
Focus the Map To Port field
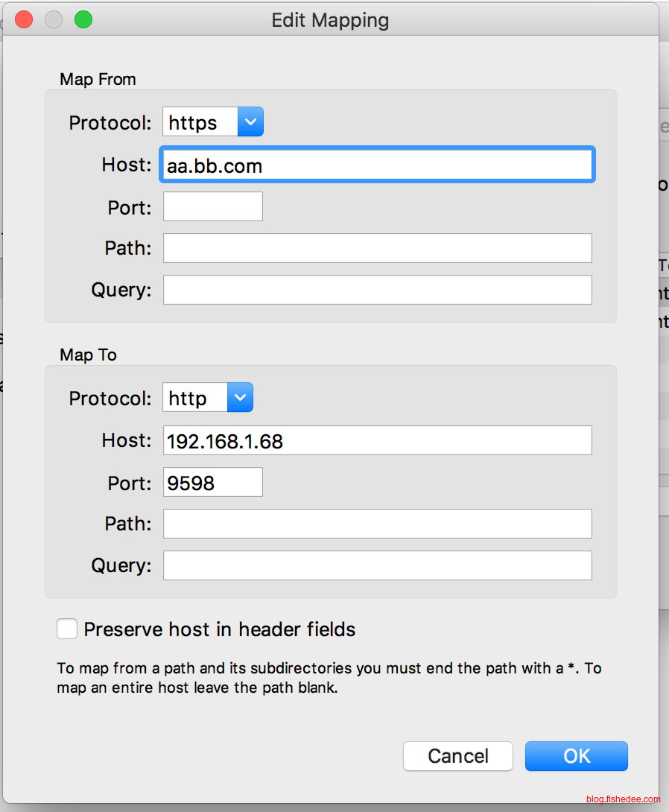coord(213,482)
